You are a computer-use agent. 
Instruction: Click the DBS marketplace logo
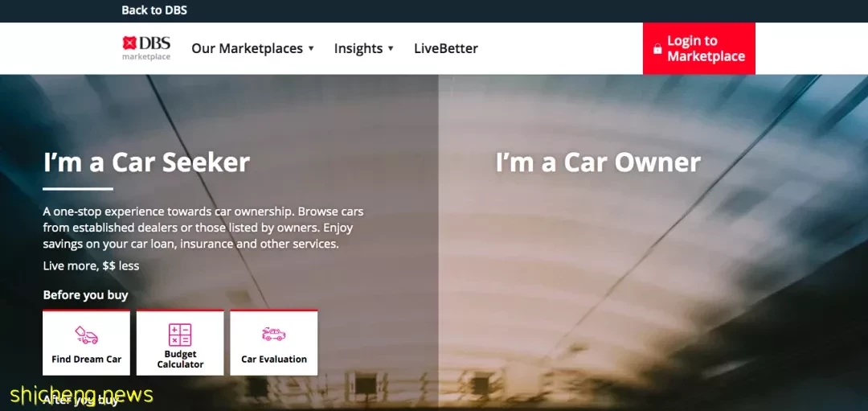pyautogui.click(x=146, y=47)
